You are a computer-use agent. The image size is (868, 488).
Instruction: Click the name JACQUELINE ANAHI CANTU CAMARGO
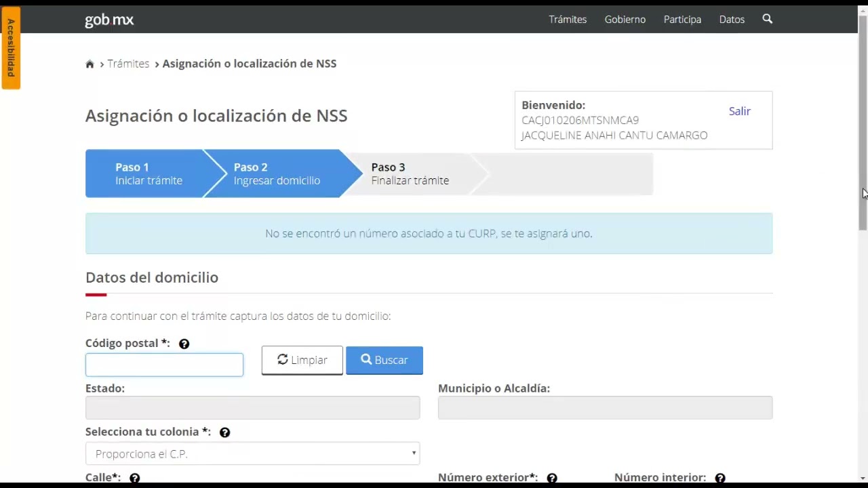tap(614, 135)
